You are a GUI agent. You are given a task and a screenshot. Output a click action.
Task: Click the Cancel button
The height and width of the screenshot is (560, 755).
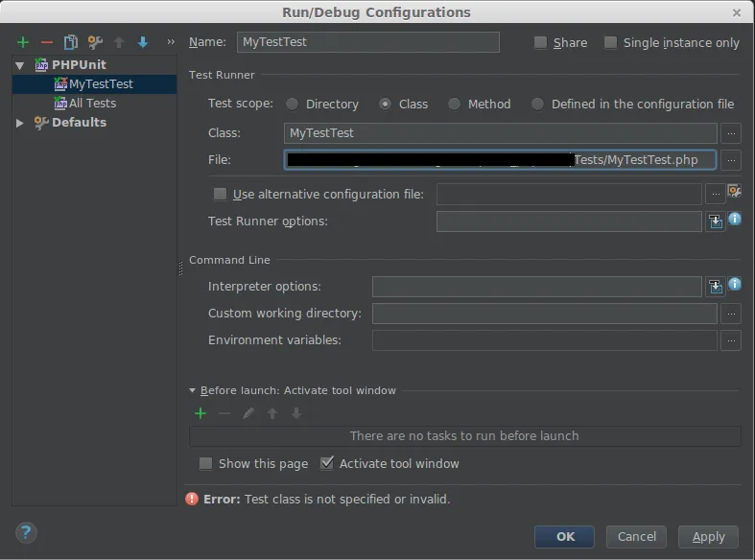[636, 537]
